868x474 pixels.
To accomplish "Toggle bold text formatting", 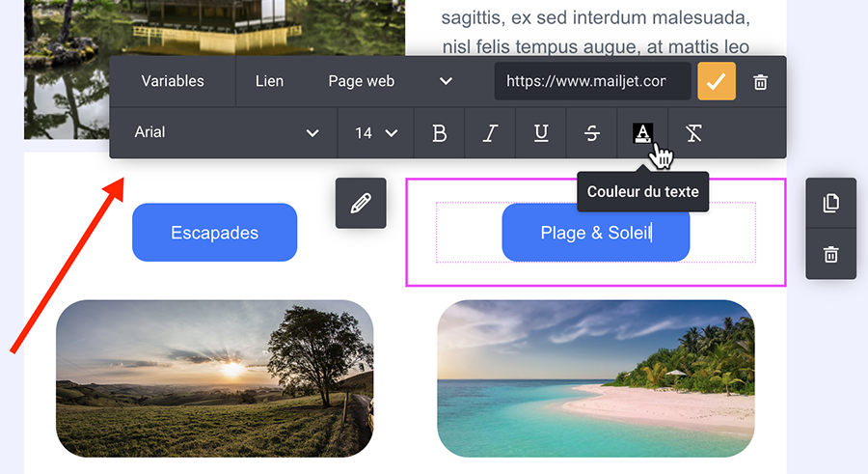I will (440, 133).
